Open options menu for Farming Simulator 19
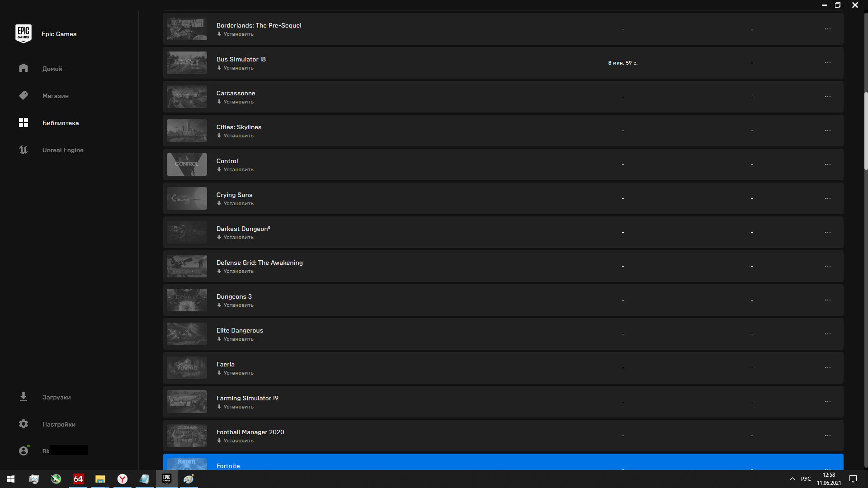The height and width of the screenshot is (488, 868). pyautogui.click(x=828, y=402)
